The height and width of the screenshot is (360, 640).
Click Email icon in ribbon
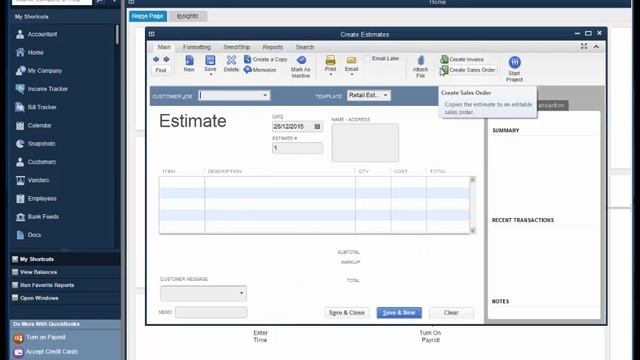click(351, 61)
